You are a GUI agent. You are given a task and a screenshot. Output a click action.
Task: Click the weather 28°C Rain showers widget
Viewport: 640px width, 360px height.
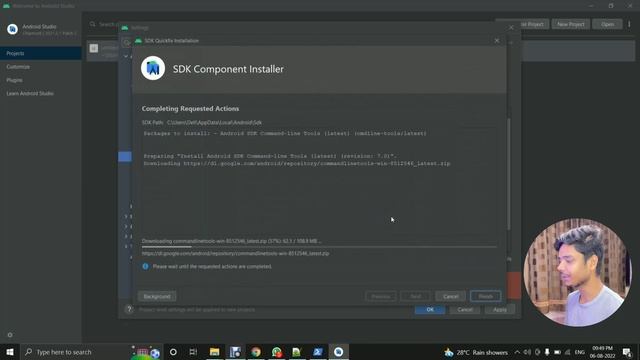pyautogui.click(x=476, y=352)
